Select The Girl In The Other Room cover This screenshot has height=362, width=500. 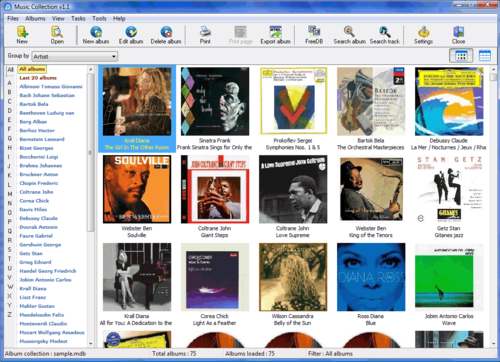click(x=137, y=102)
